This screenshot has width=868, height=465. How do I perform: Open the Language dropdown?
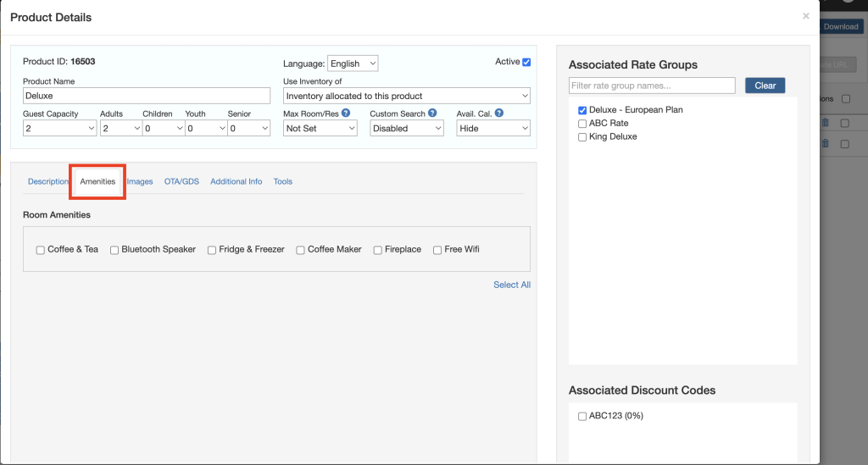point(353,64)
